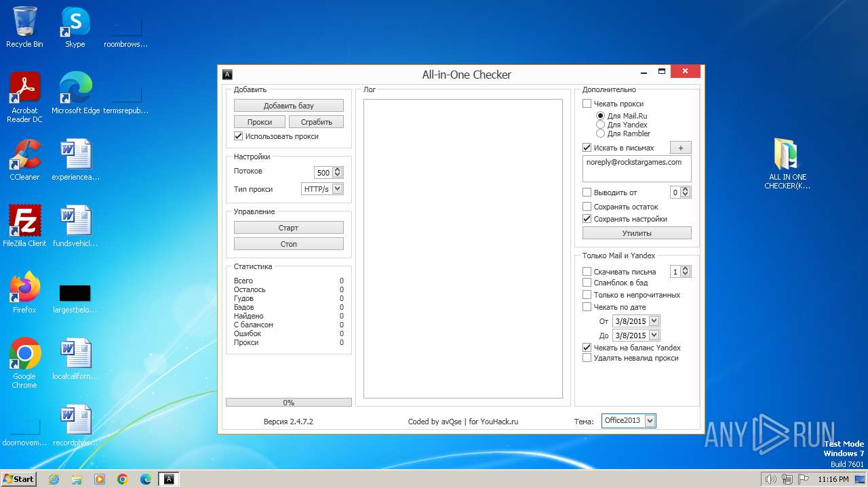The height and width of the screenshot is (488, 868).
Task: Select the FileZilla Client desktop shortcut
Action: [x=24, y=226]
